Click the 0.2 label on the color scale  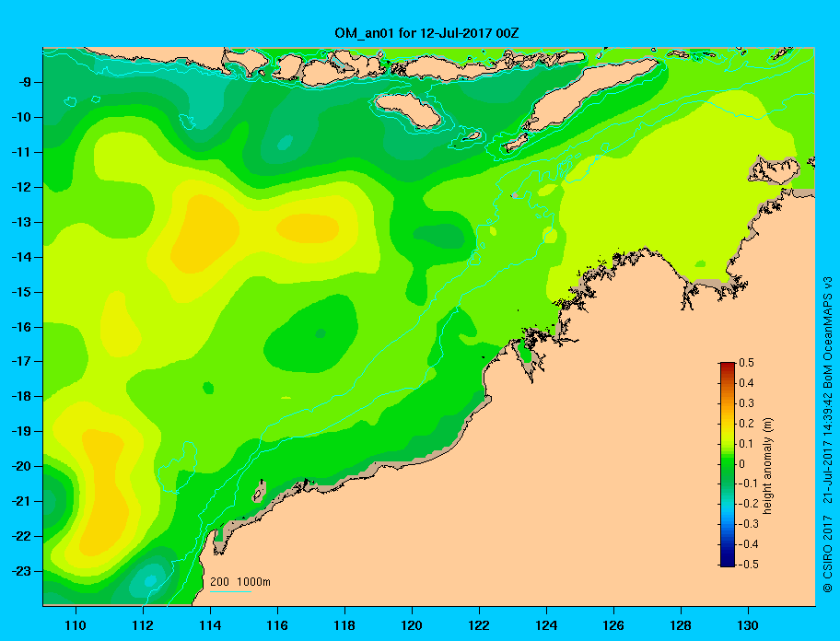point(746,423)
